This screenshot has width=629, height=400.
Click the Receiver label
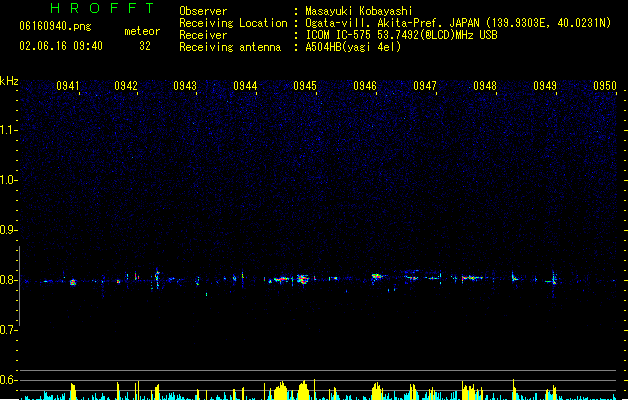click(x=203, y=35)
